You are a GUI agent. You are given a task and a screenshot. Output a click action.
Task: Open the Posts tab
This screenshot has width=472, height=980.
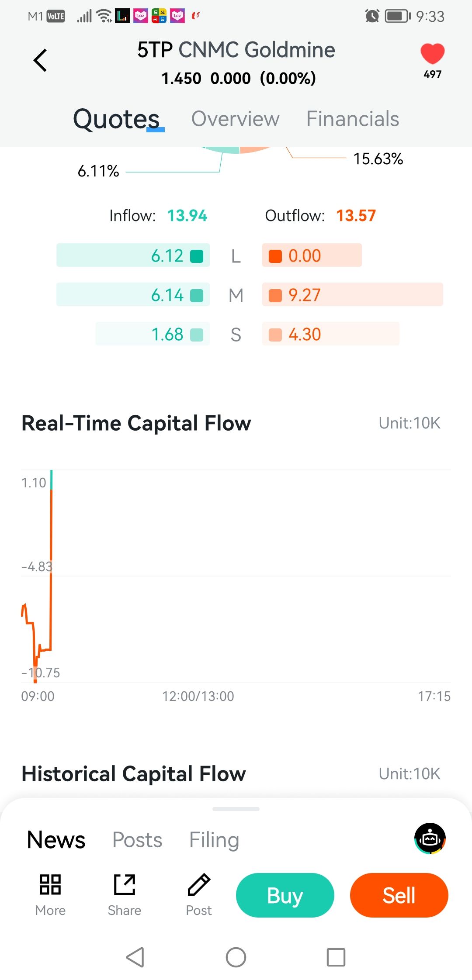137,840
